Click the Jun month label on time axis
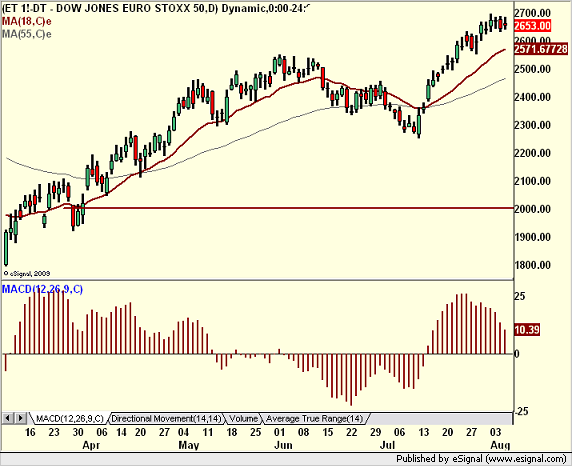The height and width of the screenshot is (466, 572). [283, 445]
